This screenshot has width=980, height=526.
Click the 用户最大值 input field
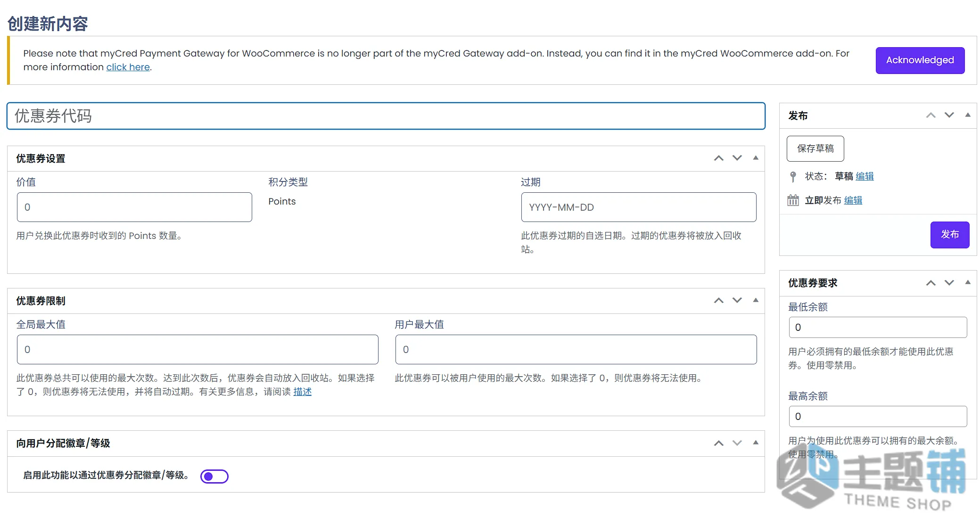click(x=576, y=349)
